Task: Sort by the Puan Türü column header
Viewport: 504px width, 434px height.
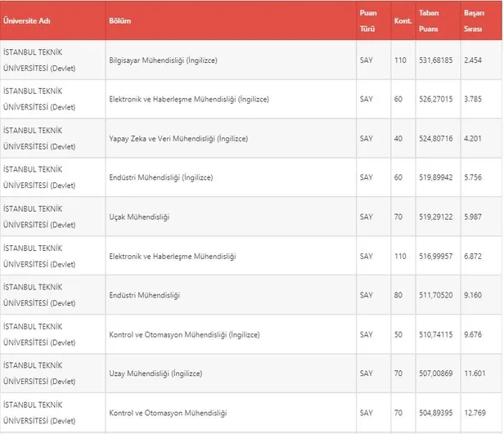Action: coord(368,20)
